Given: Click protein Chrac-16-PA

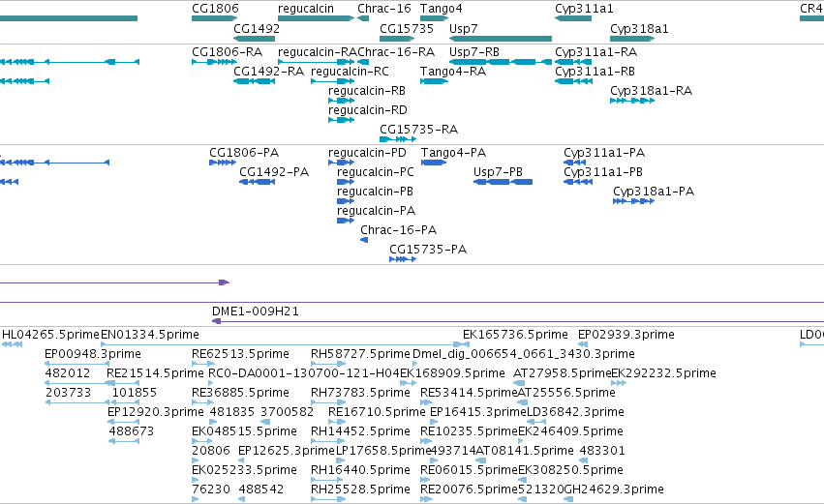Looking at the screenshot, I should click(x=364, y=241).
